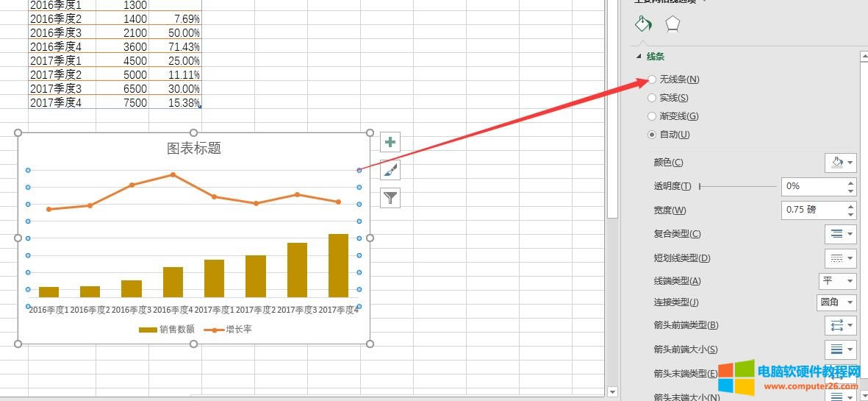
Task: Open the 箭头前端类型(B) dropdown
Action: point(840,325)
